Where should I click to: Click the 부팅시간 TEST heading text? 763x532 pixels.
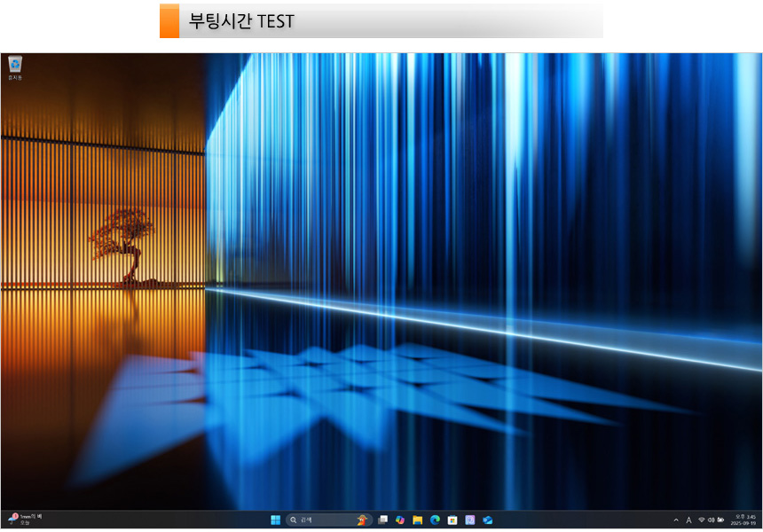241,20
